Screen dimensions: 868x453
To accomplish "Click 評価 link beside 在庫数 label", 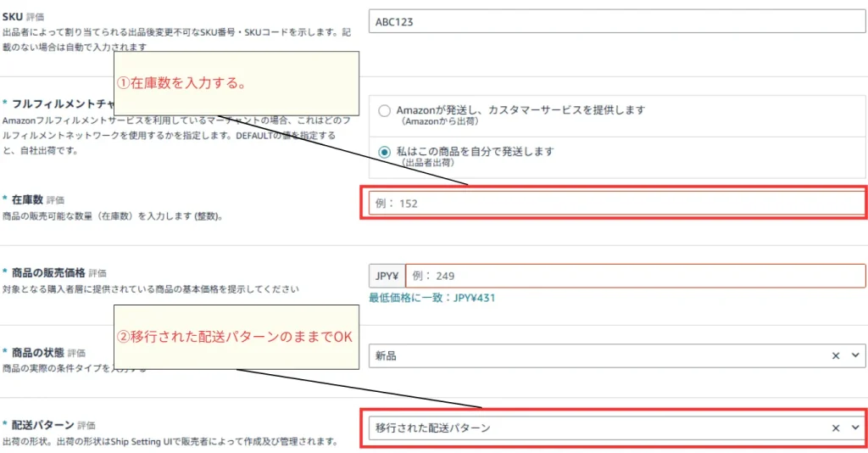I will pos(55,200).
